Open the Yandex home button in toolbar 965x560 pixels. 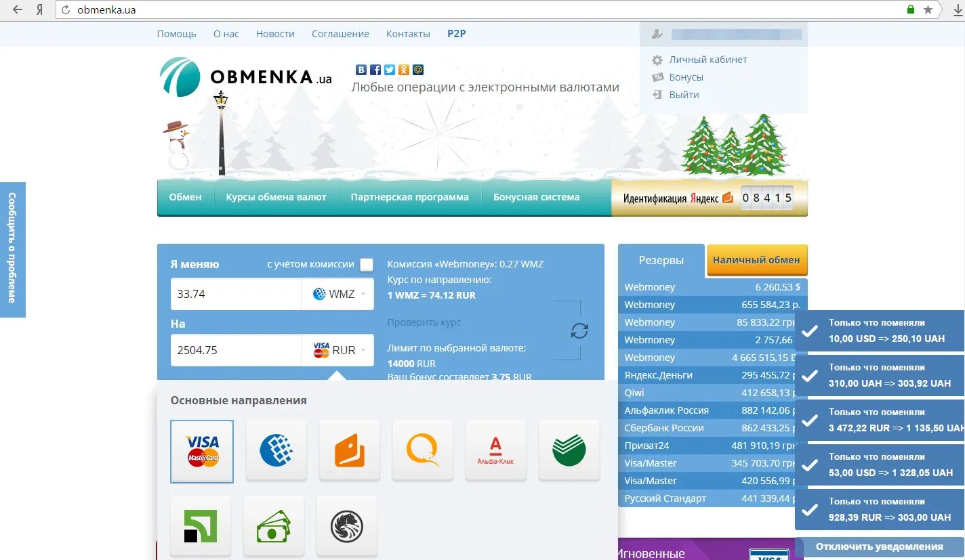click(x=40, y=9)
